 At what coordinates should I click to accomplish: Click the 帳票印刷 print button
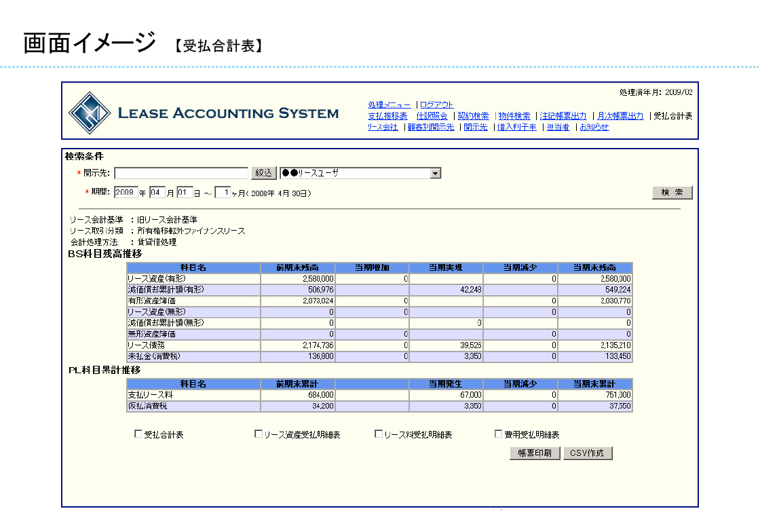coord(535,453)
